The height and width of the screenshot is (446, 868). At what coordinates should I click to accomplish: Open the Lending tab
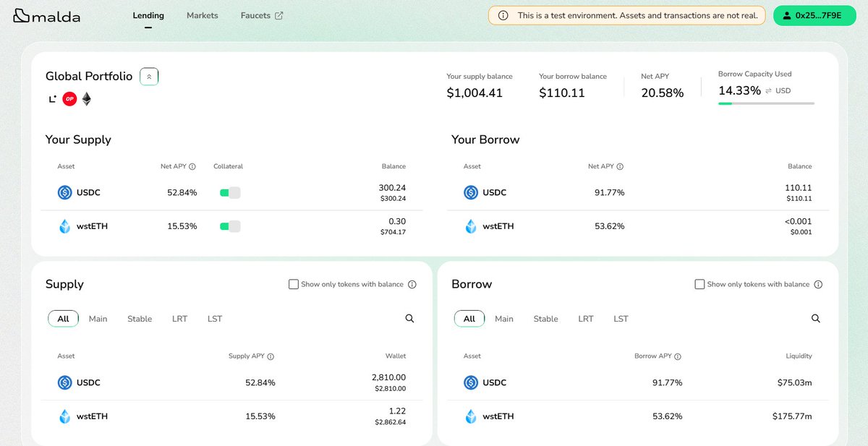pyautogui.click(x=148, y=15)
